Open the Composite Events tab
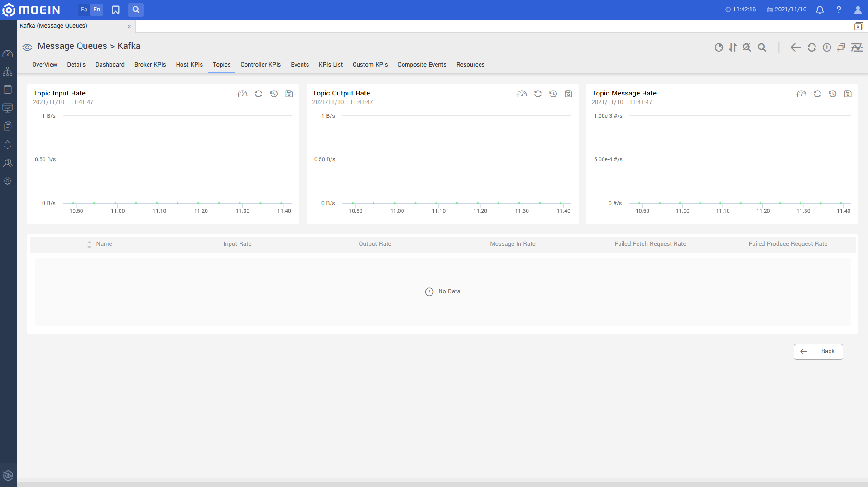This screenshot has width=868, height=487. point(422,65)
